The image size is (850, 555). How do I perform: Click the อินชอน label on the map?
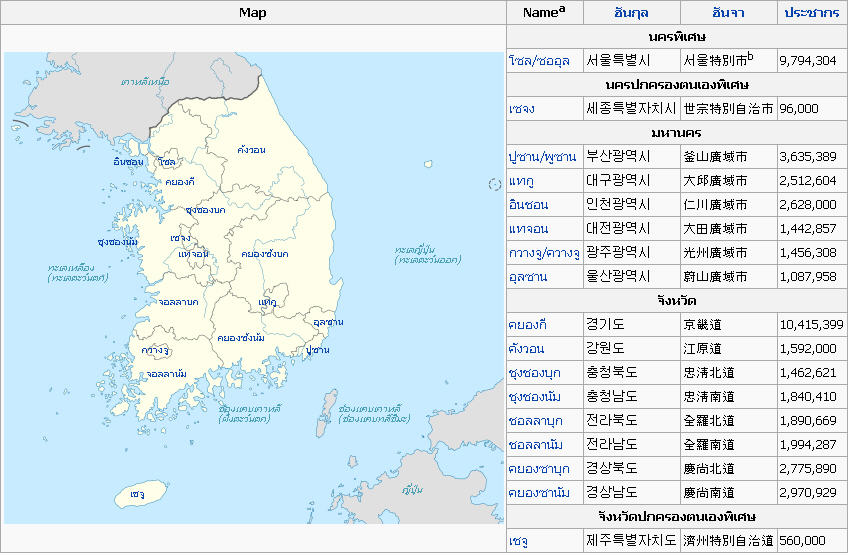coord(128,162)
